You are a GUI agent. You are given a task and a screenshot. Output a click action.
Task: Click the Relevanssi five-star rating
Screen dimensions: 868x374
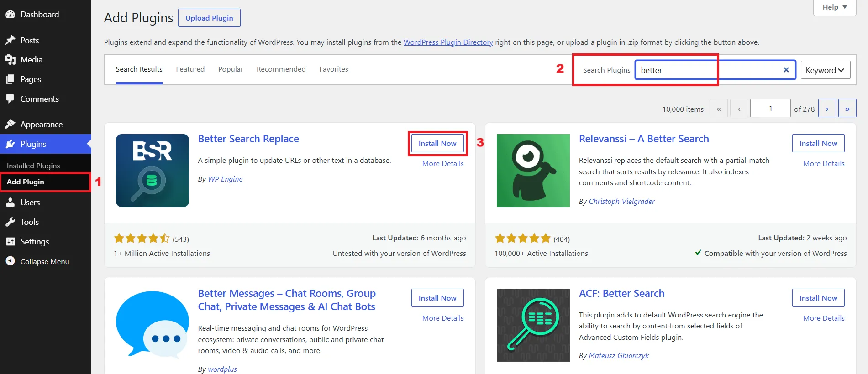[523, 238]
